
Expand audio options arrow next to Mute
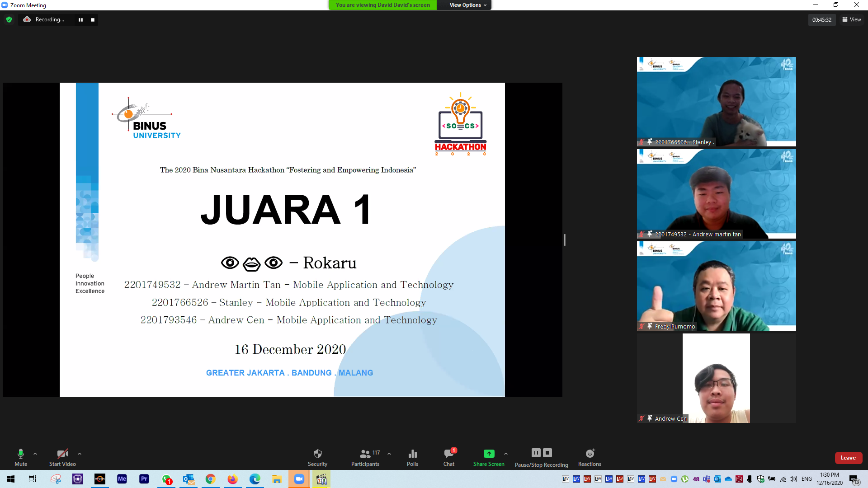point(35,453)
